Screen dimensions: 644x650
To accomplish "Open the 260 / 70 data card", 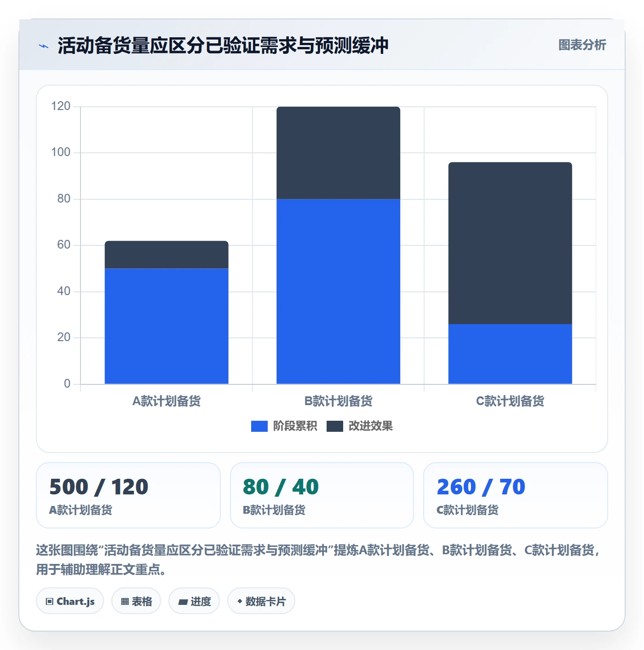I will [x=516, y=495].
